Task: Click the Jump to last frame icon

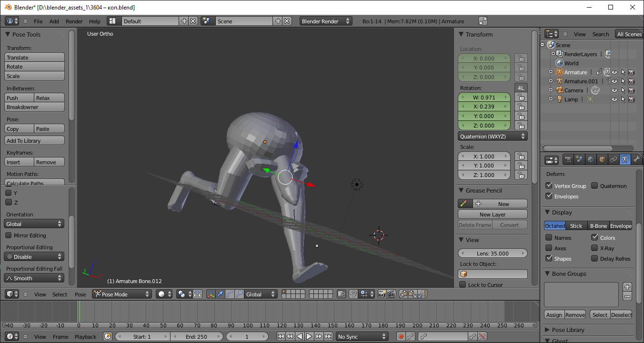Action: click(x=328, y=337)
